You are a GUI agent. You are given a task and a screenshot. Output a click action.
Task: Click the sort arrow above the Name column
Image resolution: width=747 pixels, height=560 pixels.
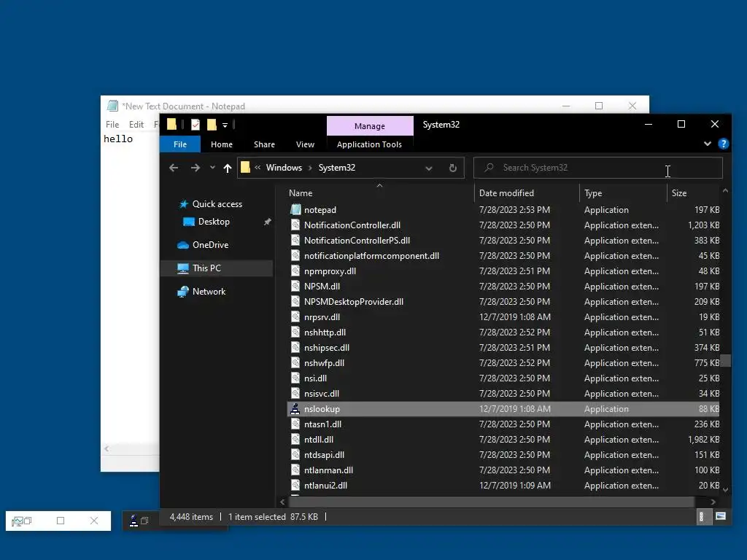pyautogui.click(x=379, y=185)
